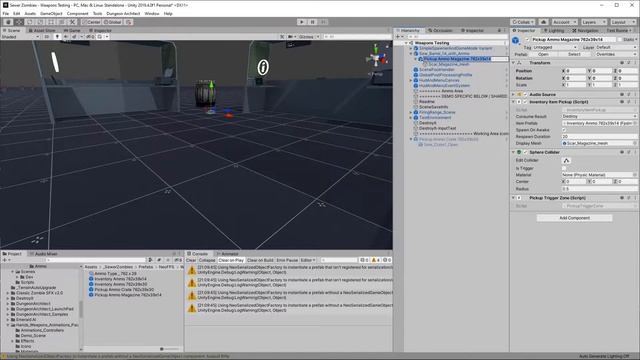The width and height of the screenshot is (640, 360).
Task: Toggle the Is Trigger checkbox
Action: (564, 168)
